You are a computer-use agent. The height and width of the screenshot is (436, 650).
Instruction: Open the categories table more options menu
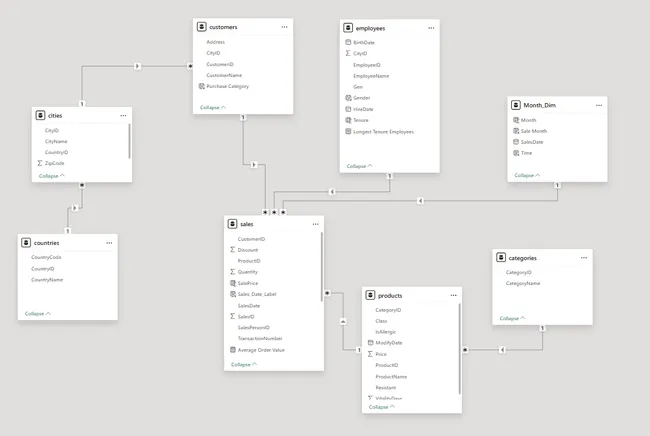pos(584,258)
